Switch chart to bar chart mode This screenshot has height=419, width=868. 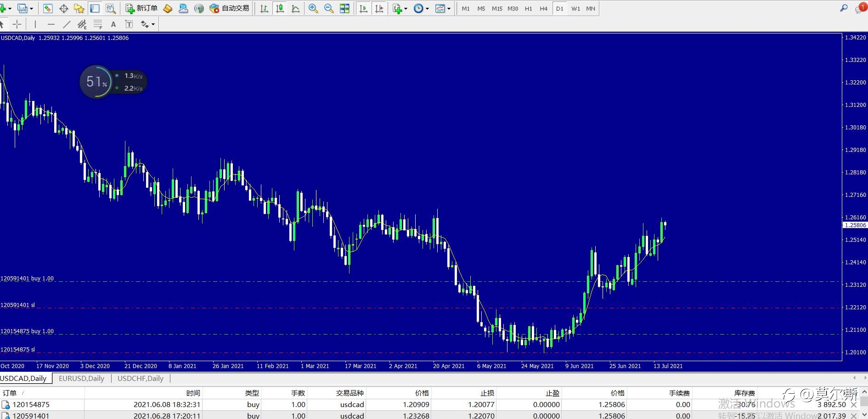pyautogui.click(x=264, y=8)
